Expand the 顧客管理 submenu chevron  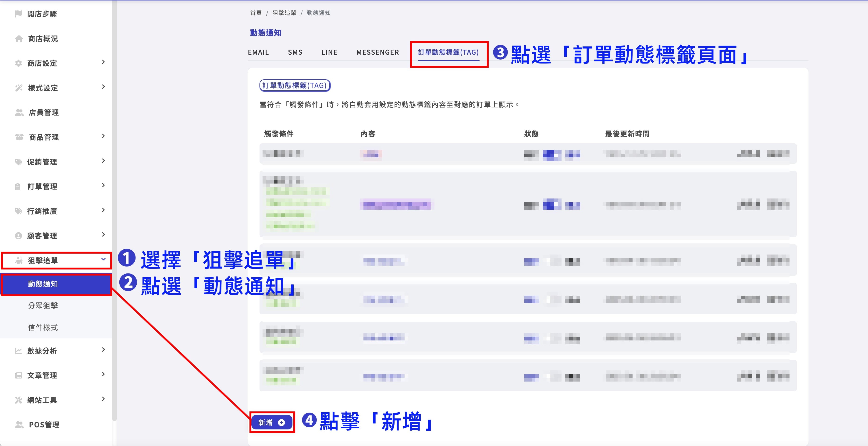point(103,234)
